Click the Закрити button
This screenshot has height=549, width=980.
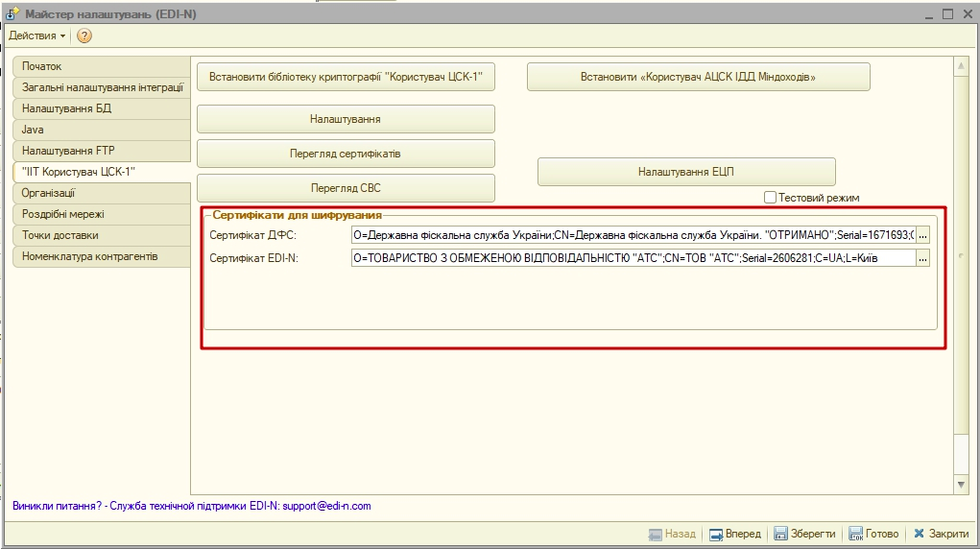[x=942, y=534]
